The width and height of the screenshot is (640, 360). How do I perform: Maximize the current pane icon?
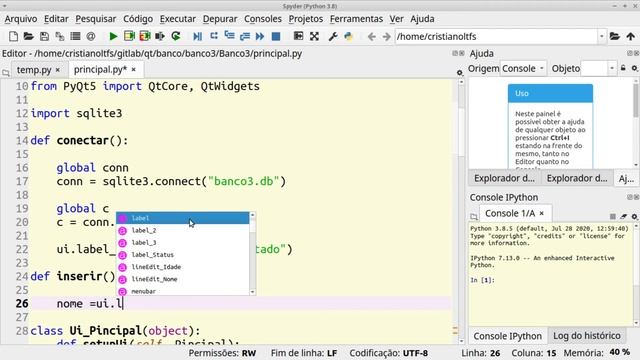point(298,36)
